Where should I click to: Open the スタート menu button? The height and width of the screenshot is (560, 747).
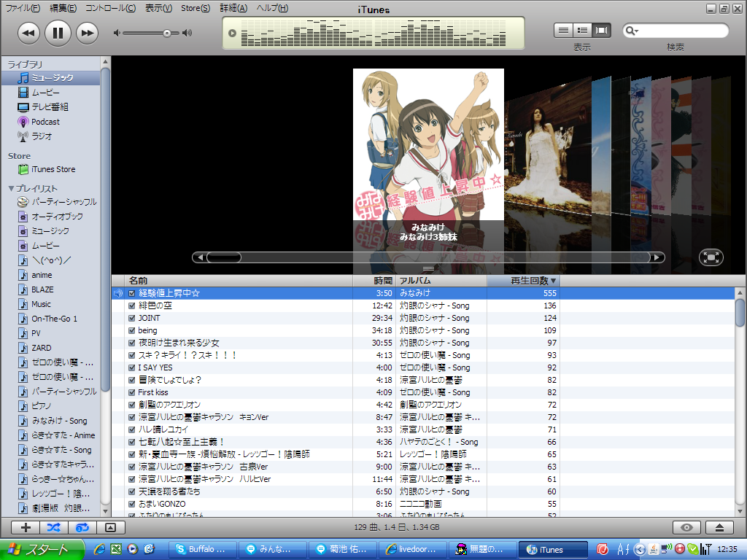click(42, 550)
